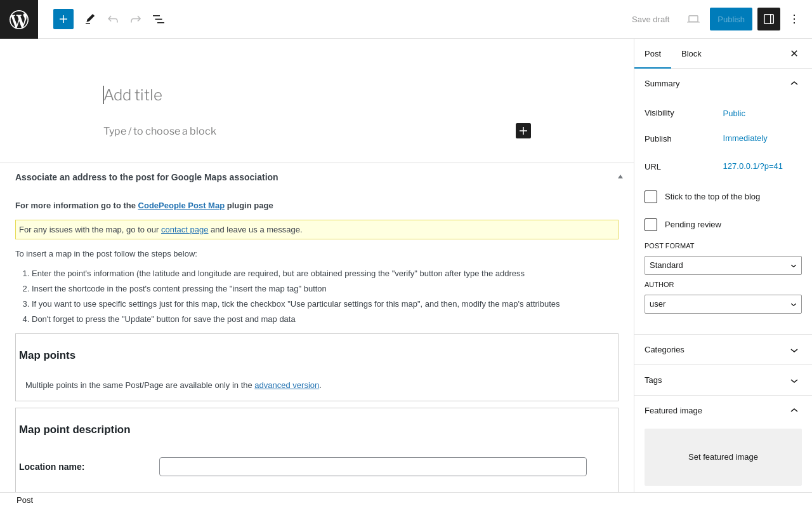Check the Pending review checkbox
Viewport: 812px width, 508px height.
651,225
